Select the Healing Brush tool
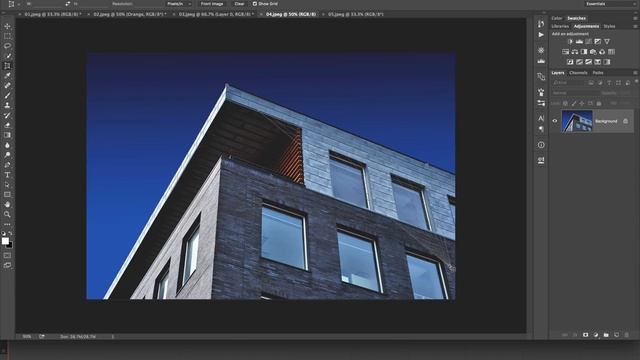This screenshot has width=640, height=360. [7, 85]
